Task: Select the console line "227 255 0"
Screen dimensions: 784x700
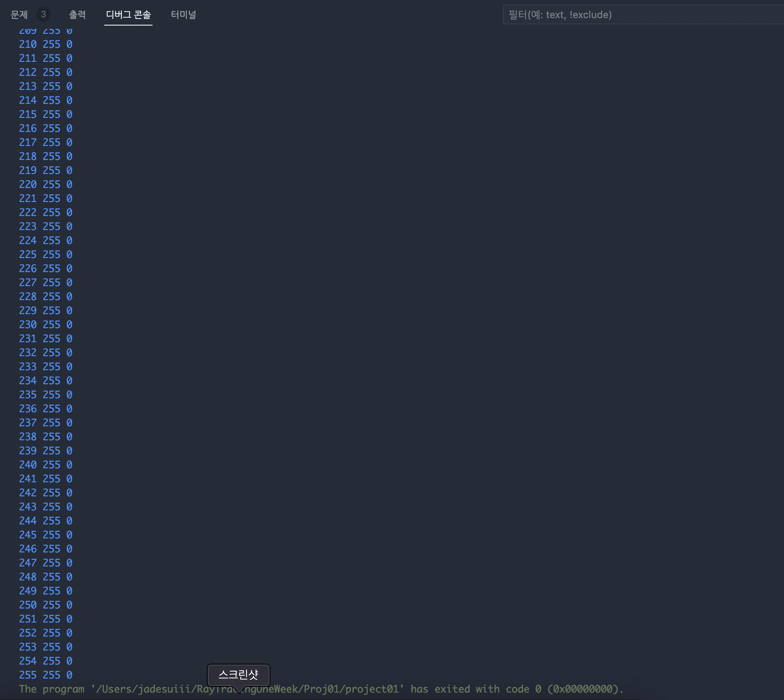Action: (x=46, y=282)
